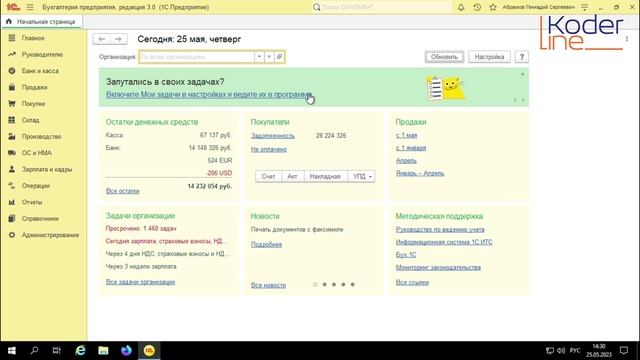Expand the УПД dropdown arrow
The width and height of the screenshot is (640, 360).
370,176
